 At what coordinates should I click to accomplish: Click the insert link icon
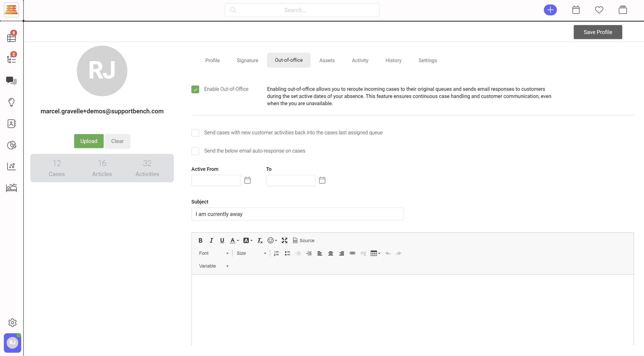352,253
